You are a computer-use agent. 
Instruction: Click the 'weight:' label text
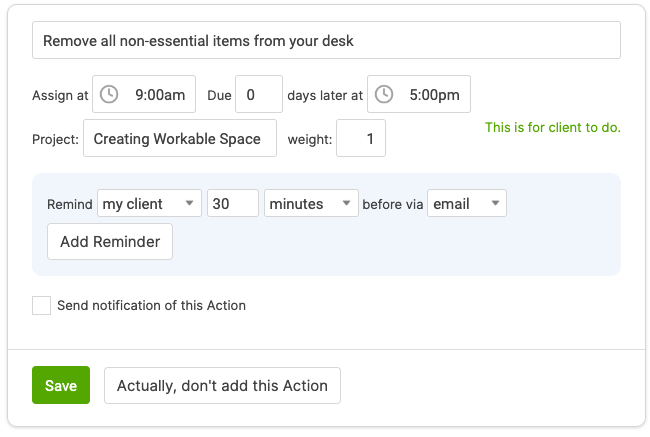(x=309, y=140)
